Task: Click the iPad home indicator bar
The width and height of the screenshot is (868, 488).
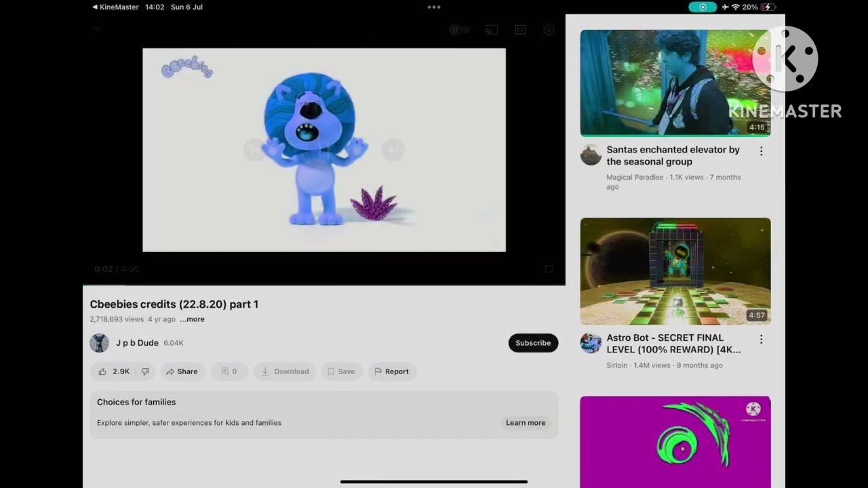Action: (x=434, y=482)
